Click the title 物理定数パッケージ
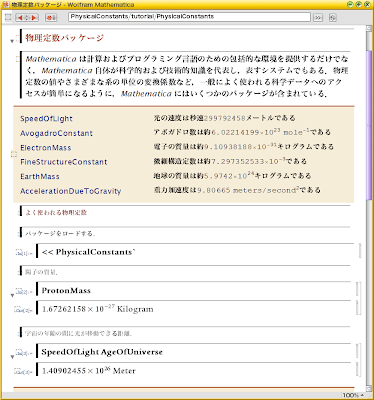The image size is (374, 400). pyautogui.click(x=65, y=38)
